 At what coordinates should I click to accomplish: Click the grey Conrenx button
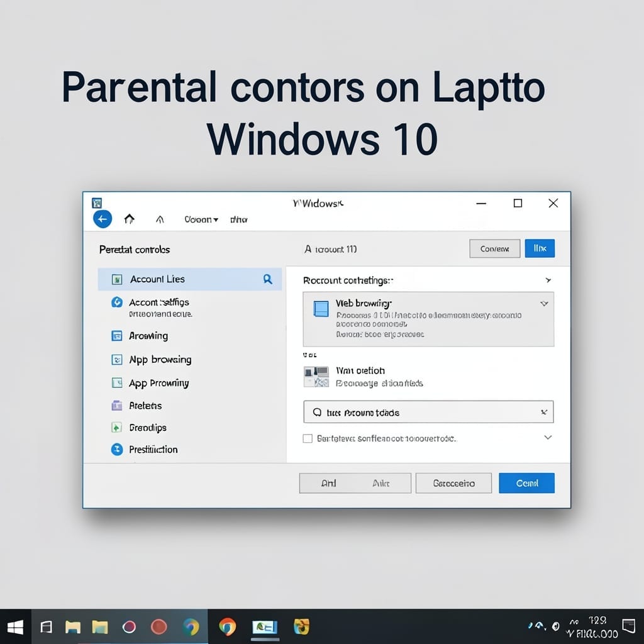494,248
